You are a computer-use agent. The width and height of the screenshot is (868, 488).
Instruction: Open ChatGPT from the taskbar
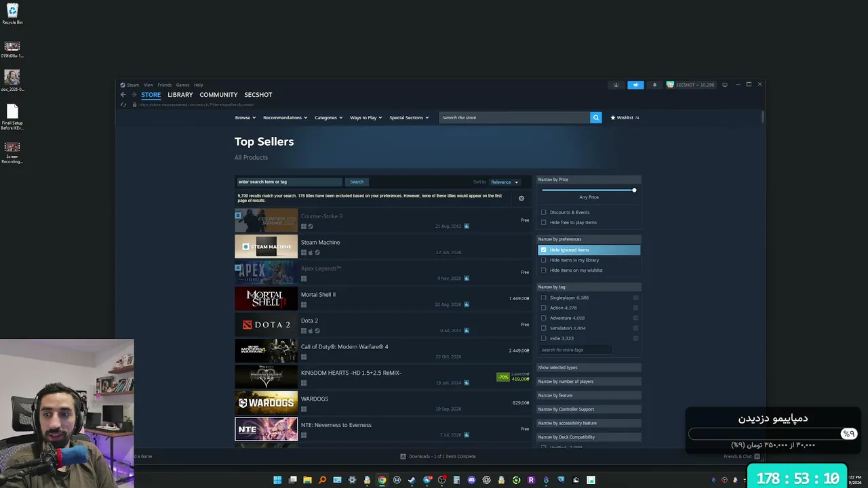486,480
